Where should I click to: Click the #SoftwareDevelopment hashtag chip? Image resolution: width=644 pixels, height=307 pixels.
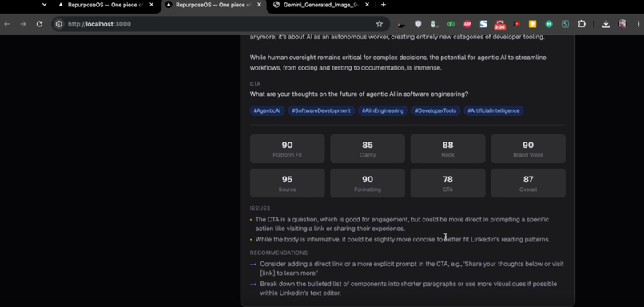click(x=321, y=110)
